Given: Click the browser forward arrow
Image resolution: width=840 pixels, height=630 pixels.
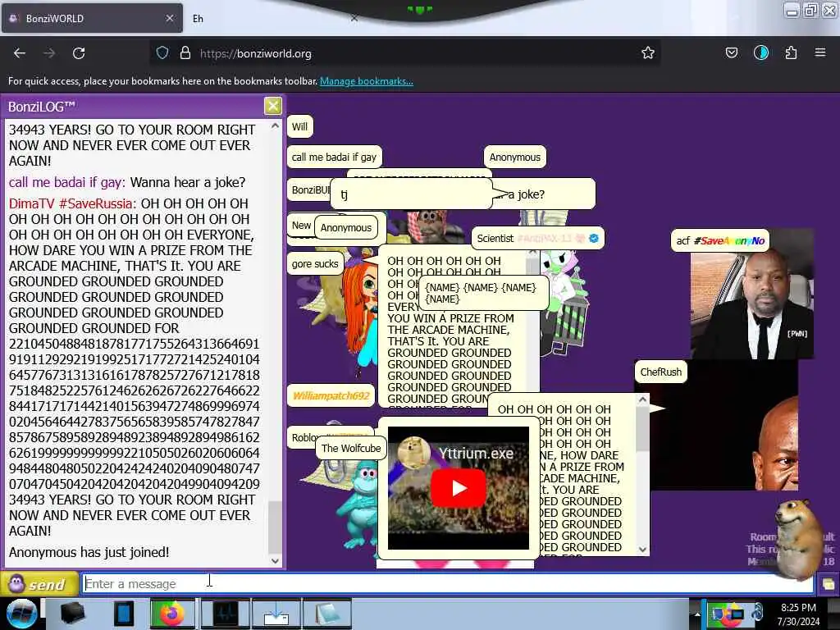Looking at the screenshot, I should pos(49,53).
